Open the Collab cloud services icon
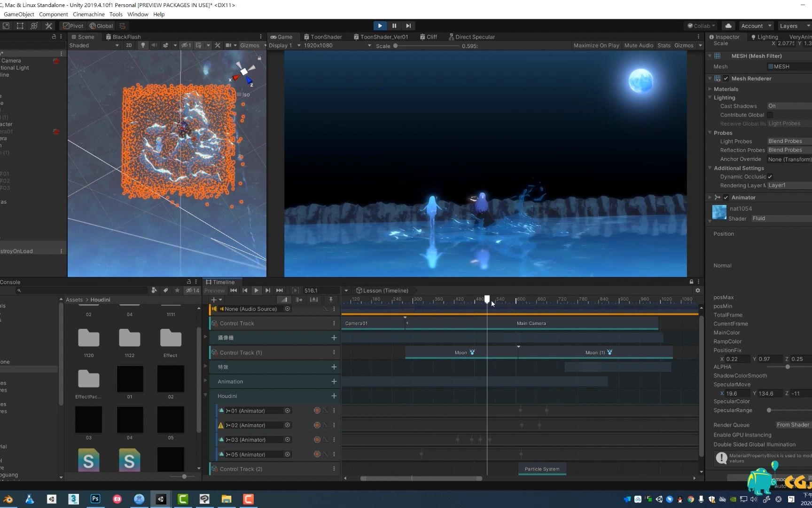Screen dimensions: 812x508 click(728, 26)
